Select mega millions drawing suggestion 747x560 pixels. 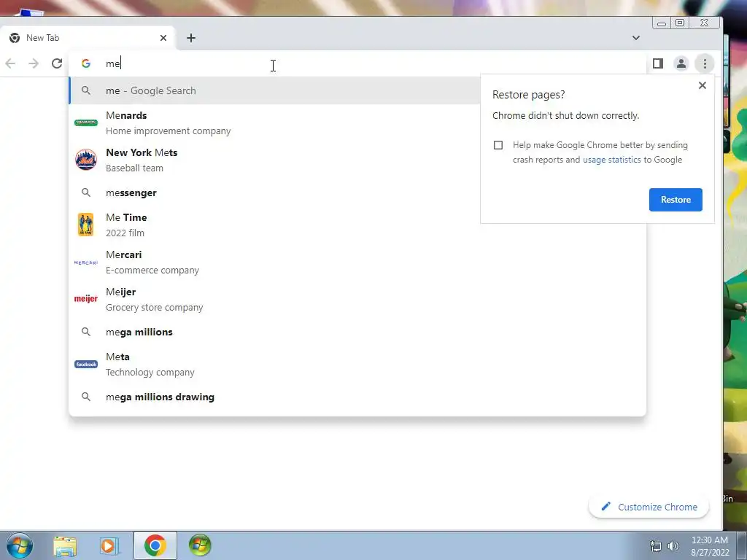pos(357,397)
